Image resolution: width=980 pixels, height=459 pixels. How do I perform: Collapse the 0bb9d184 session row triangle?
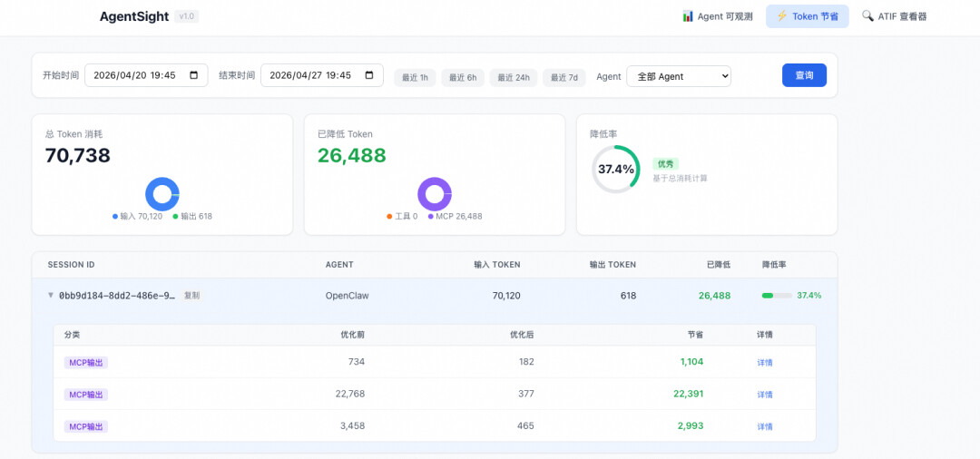coord(51,296)
